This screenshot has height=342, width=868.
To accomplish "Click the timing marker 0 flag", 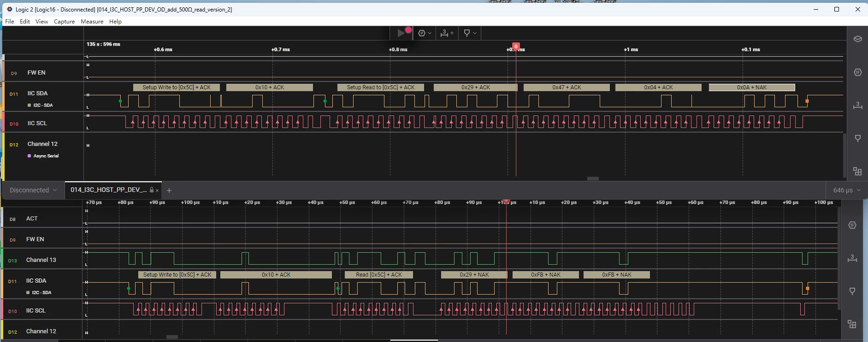I will pos(516,46).
